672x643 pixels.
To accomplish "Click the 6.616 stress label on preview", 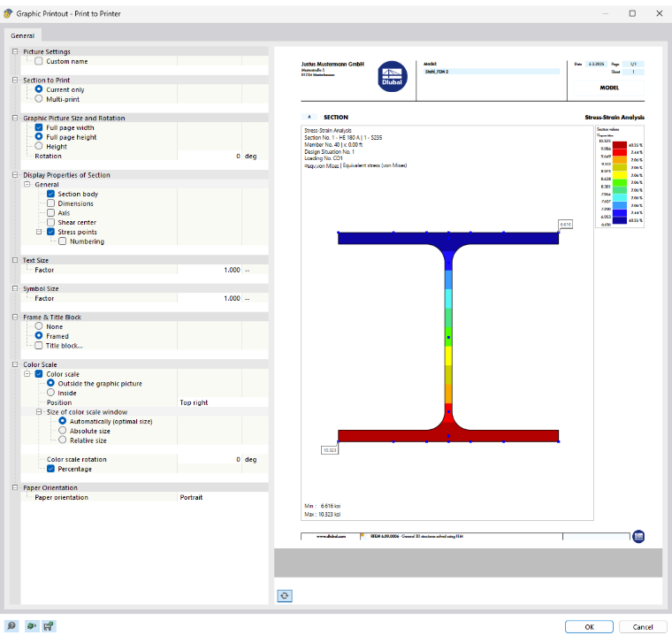I will click(566, 224).
